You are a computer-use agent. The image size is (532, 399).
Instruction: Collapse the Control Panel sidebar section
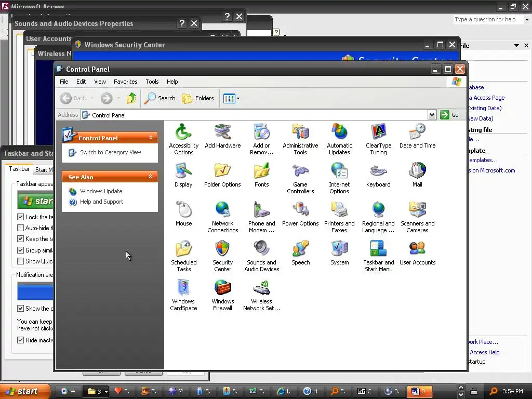[151, 137]
